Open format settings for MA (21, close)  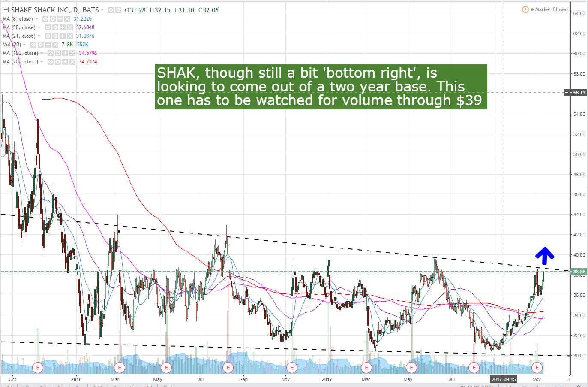point(55,36)
